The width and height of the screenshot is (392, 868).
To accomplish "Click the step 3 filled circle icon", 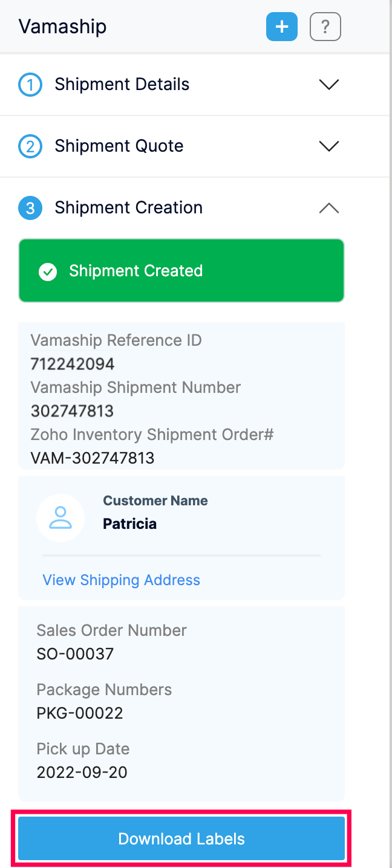I will click(x=30, y=208).
